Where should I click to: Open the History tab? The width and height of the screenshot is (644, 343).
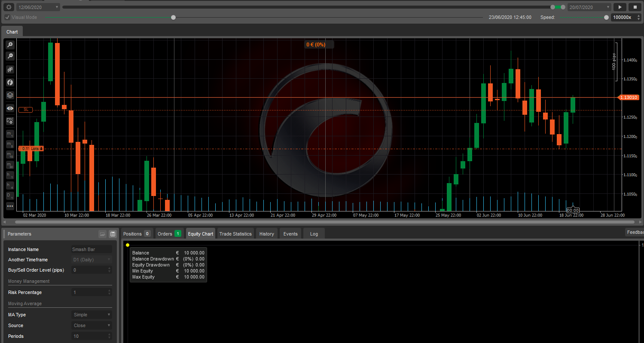[267, 234]
